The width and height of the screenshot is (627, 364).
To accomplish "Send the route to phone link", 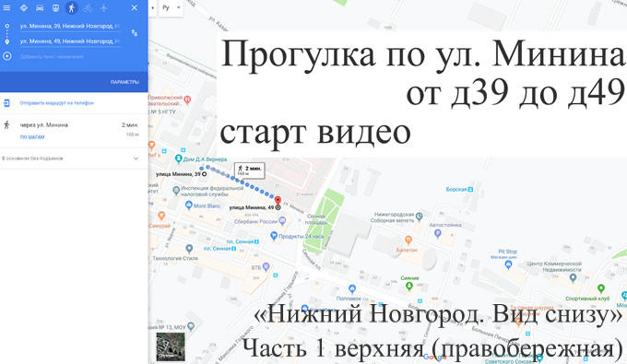I will [57, 103].
